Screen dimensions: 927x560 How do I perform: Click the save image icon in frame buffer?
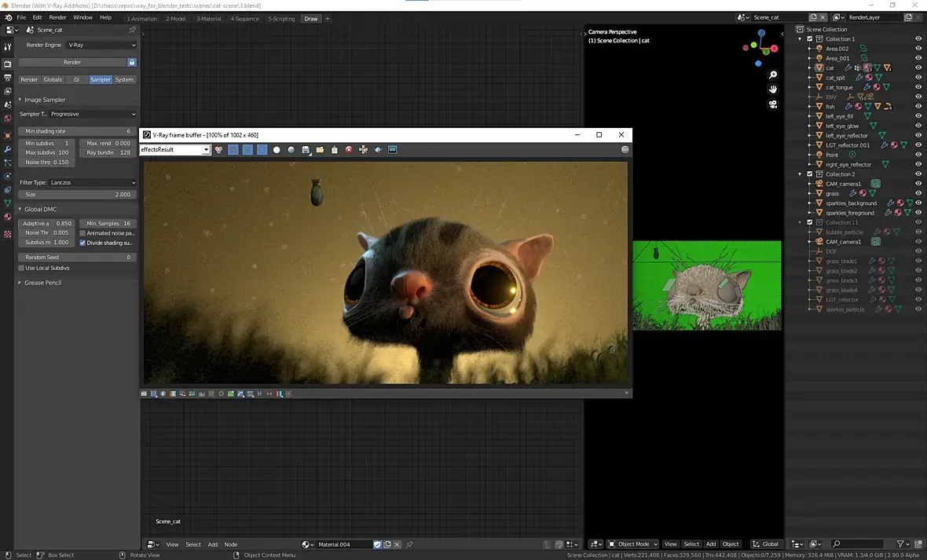306,149
